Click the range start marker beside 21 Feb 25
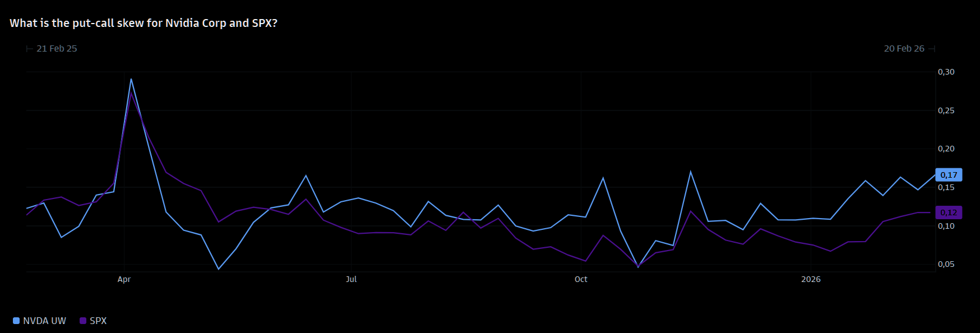980x333 pixels. [29, 49]
